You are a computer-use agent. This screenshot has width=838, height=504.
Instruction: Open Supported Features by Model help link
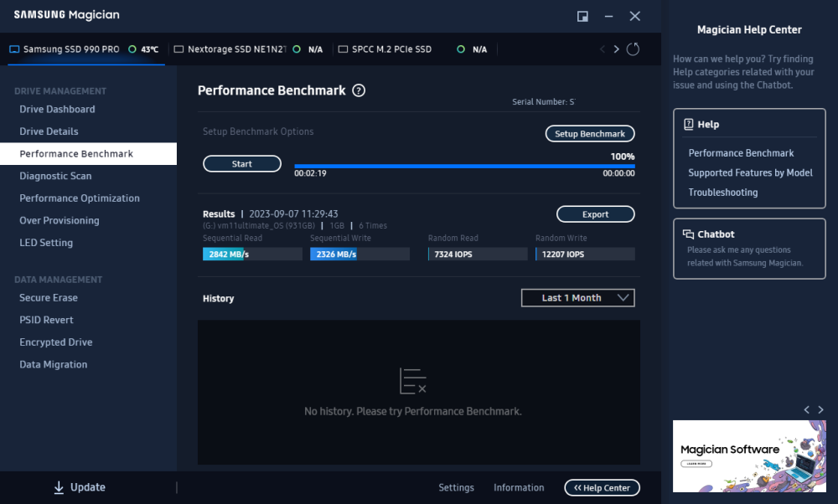(x=750, y=173)
